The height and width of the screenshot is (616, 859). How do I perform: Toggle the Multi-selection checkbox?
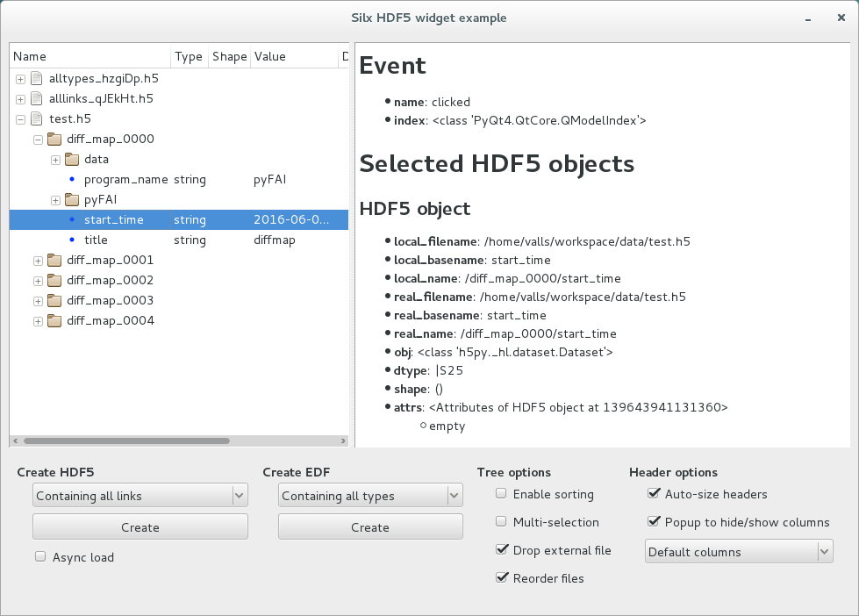[x=501, y=521]
